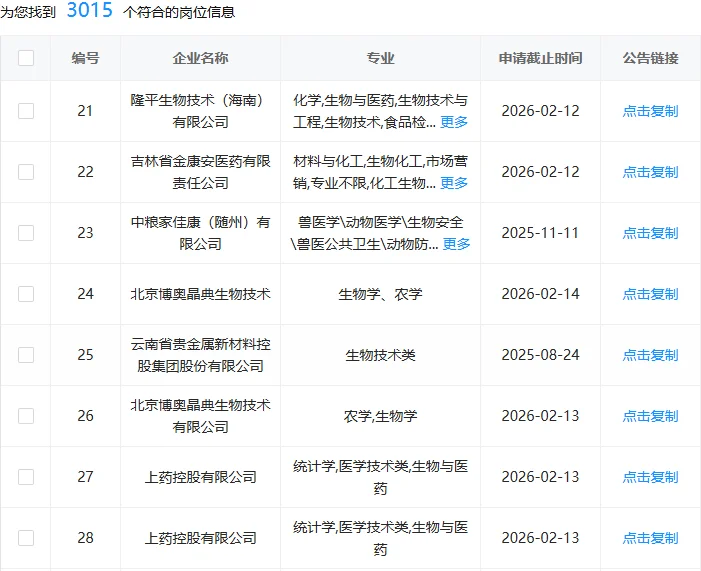Select the checkbox for row 25

pyautogui.click(x=26, y=355)
